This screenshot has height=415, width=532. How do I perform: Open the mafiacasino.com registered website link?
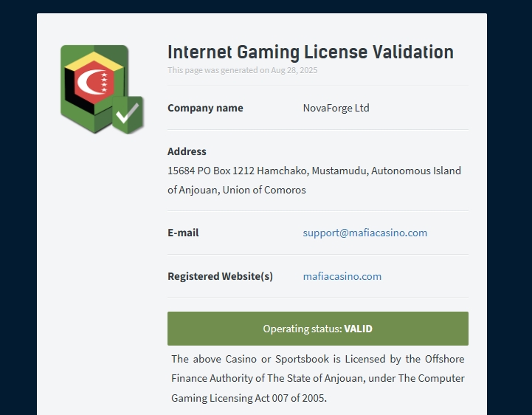(x=342, y=276)
